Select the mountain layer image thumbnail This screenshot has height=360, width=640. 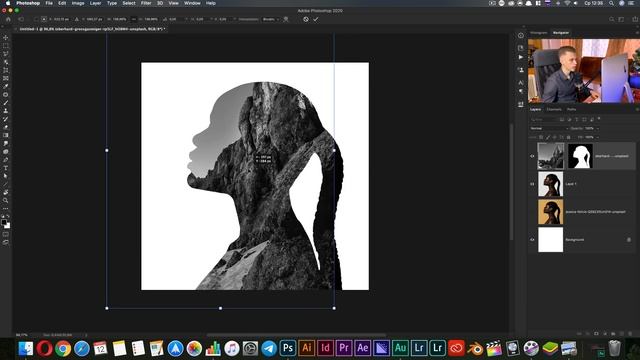tap(551, 156)
